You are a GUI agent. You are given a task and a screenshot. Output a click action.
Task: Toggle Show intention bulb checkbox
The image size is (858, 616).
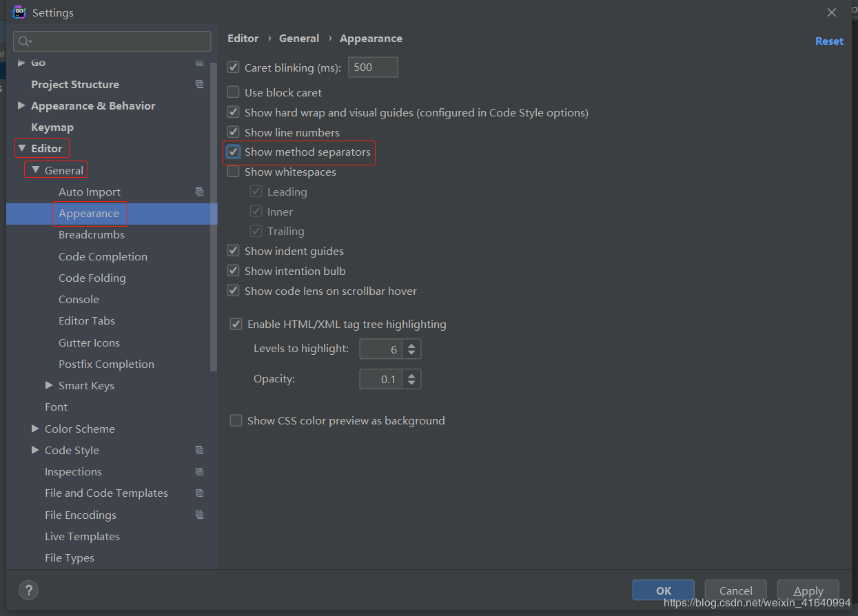coord(234,271)
